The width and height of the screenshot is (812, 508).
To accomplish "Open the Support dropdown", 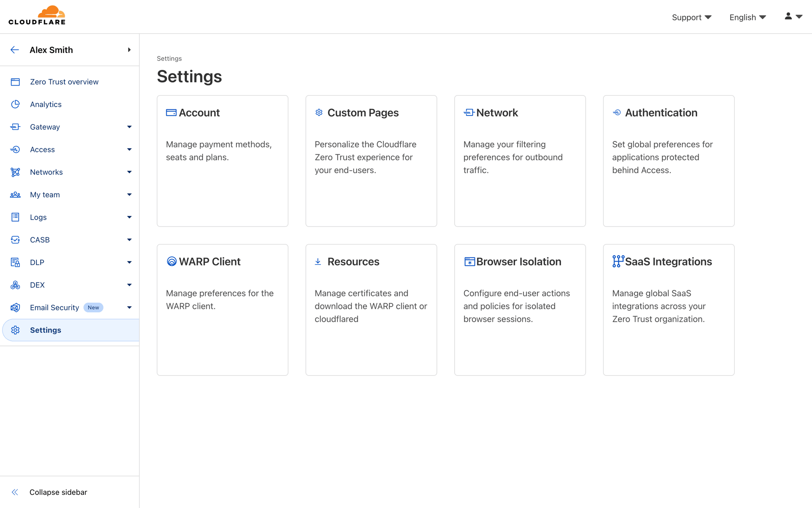I will pos(692,17).
